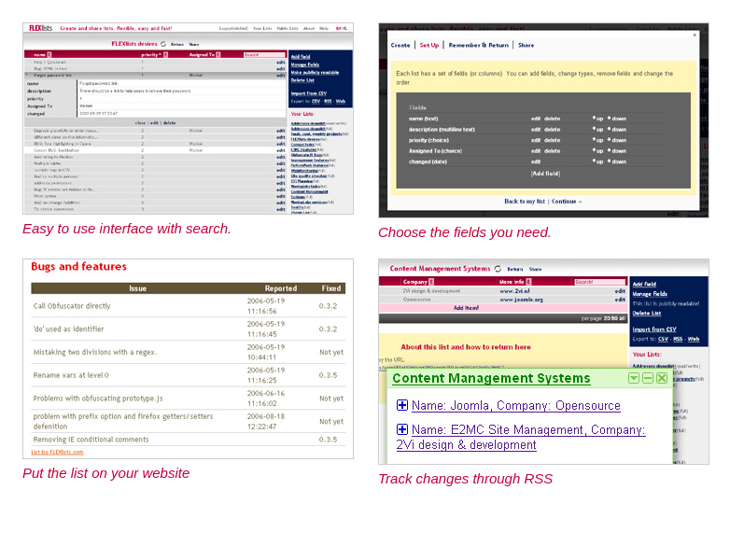The height and width of the screenshot is (560, 730).
Task: Open the Remember & Return tab
Action: (479, 45)
